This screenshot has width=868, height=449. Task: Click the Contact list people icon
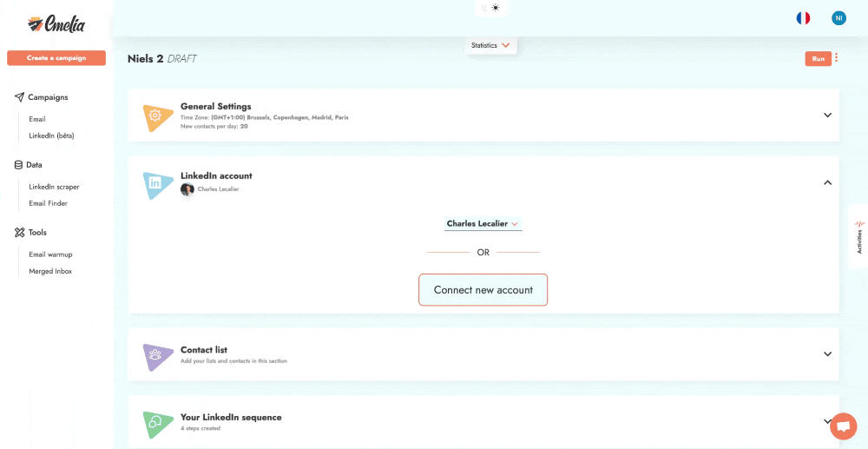click(155, 356)
